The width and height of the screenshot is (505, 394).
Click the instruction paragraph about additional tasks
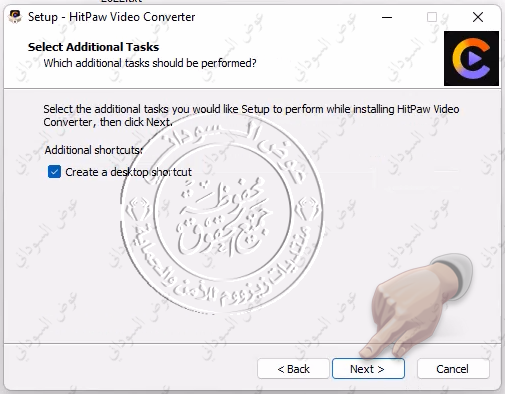pyautogui.click(x=251, y=115)
